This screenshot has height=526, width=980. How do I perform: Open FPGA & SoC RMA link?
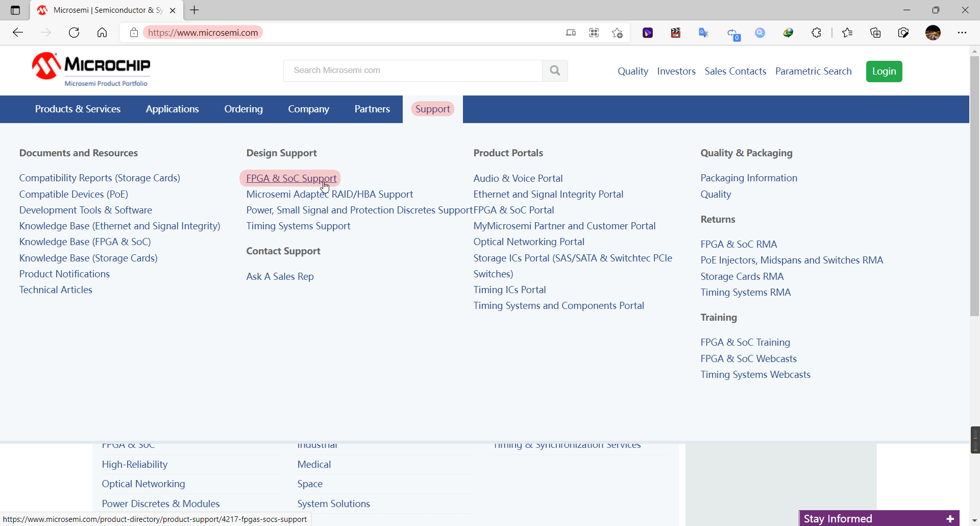point(739,244)
